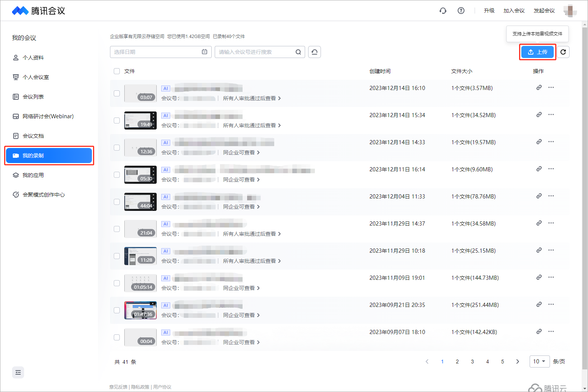The height and width of the screenshot is (392, 588).
Task: Copy share link for 16:10 December 14 recording
Action: tap(539, 88)
